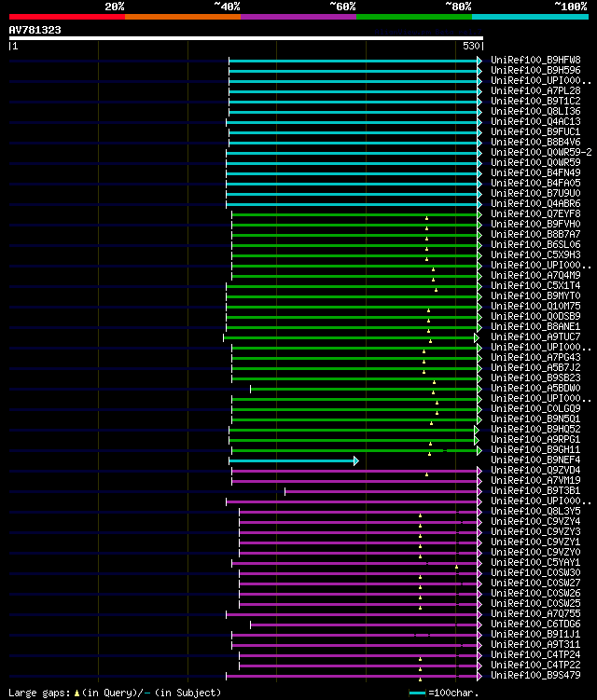Open hit UniRef100_B9I1J1
The image size is (597, 700).
[x=535, y=635]
